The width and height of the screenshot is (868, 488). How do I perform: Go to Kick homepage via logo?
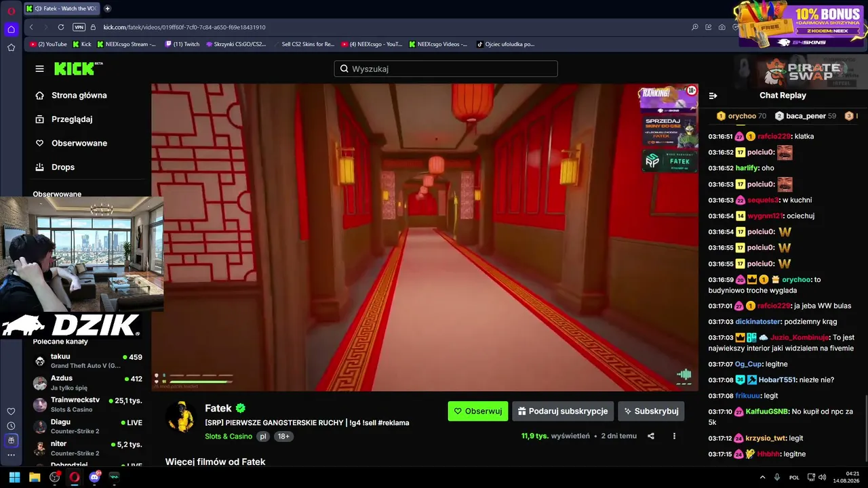click(x=77, y=68)
